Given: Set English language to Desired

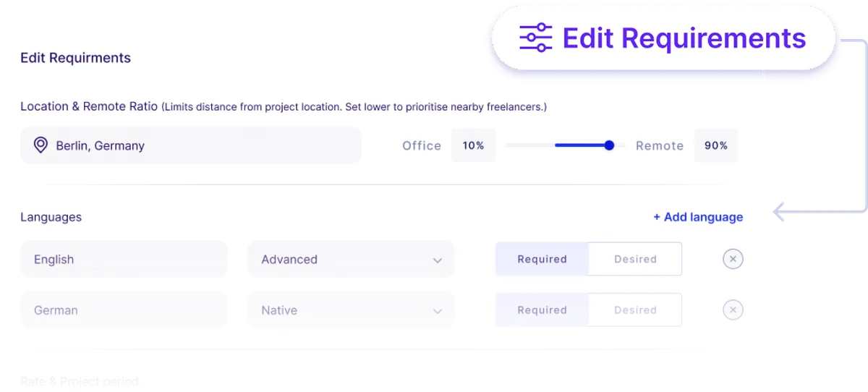Looking at the screenshot, I should point(635,259).
